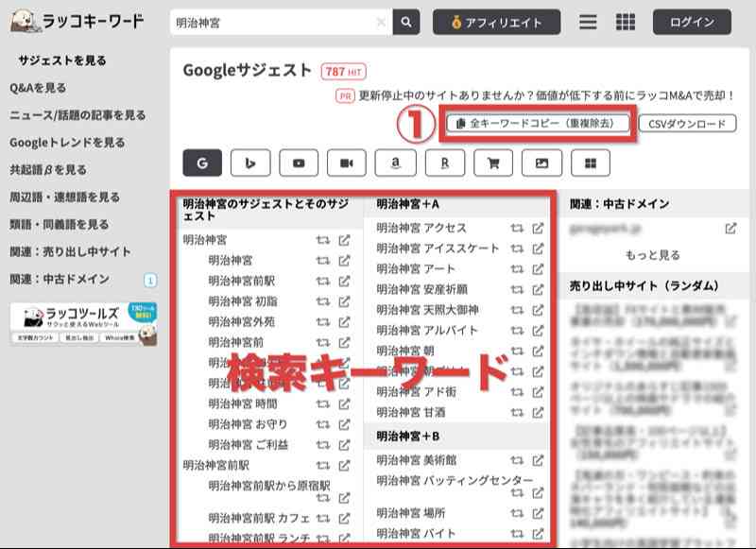Open external link for 明治神宮外苑
Viewport: 756px width, 549px height.
(x=344, y=322)
